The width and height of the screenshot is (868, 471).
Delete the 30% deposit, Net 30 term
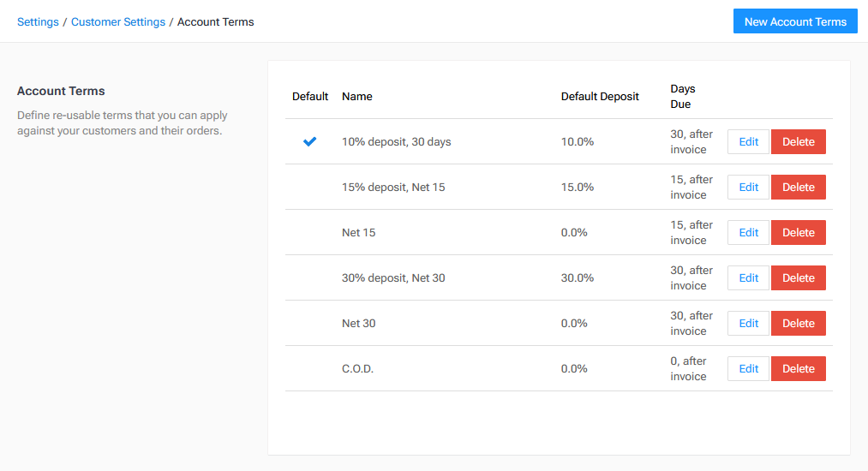pyautogui.click(x=798, y=278)
